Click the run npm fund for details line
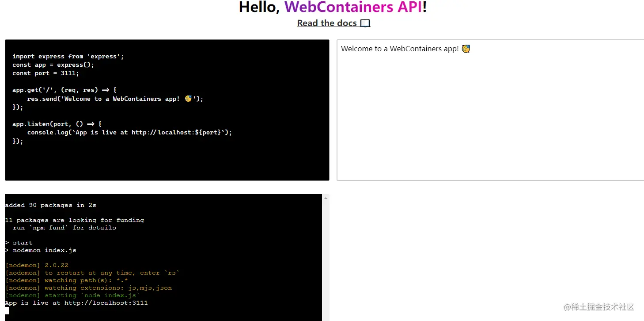Image resolution: width=644 pixels, height=321 pixels. click(x=64, y=228)
